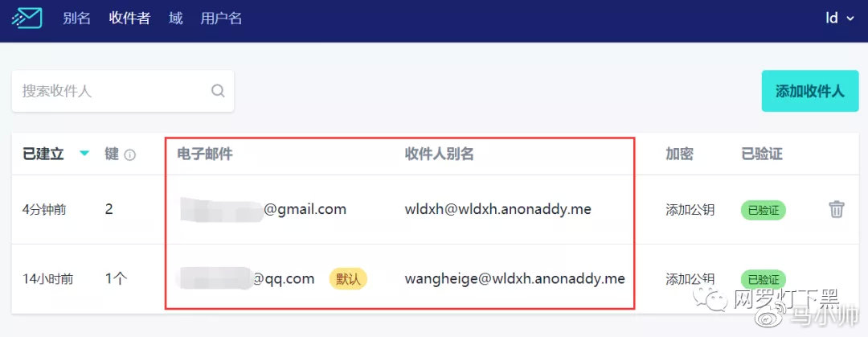
Task: Delete the gmail.com recipient via trash icon
Action: (x=837, y=209)
